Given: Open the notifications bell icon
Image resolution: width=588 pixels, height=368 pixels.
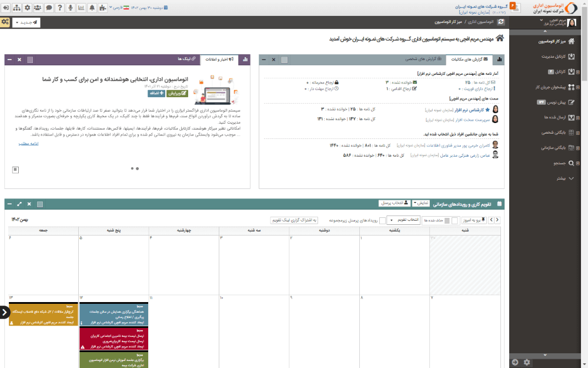Looking at the screenshot, I should pyautogui.click(x=92, y=8).
